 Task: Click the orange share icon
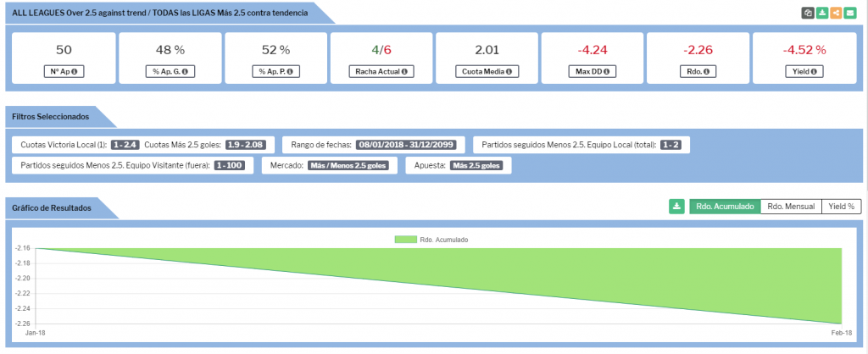coord(835,13)
